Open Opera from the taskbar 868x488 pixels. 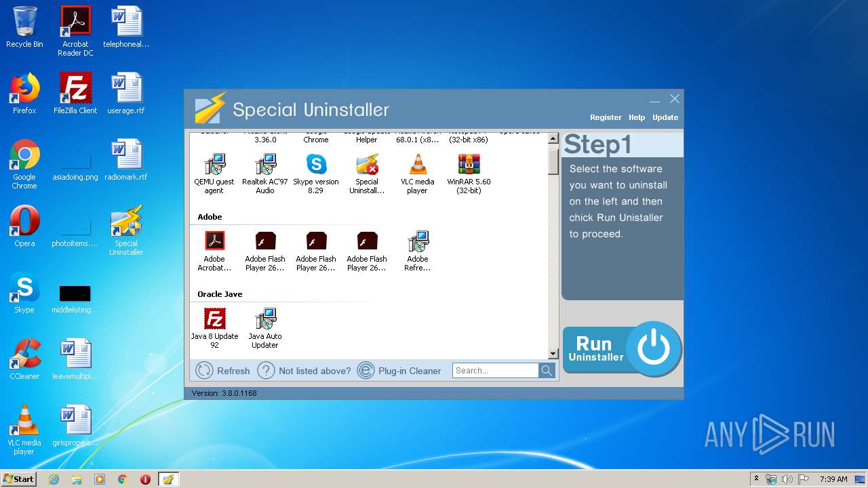(x=145, y=479)
